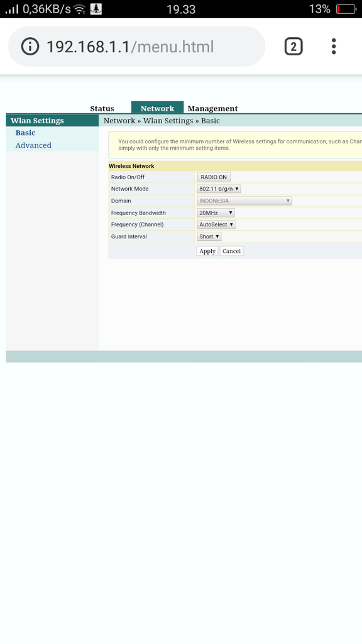This screenshot has height=644, width=362.
Task: Tap the notification icon next to Wi-Fi
Action: click(x=96, y=9)
